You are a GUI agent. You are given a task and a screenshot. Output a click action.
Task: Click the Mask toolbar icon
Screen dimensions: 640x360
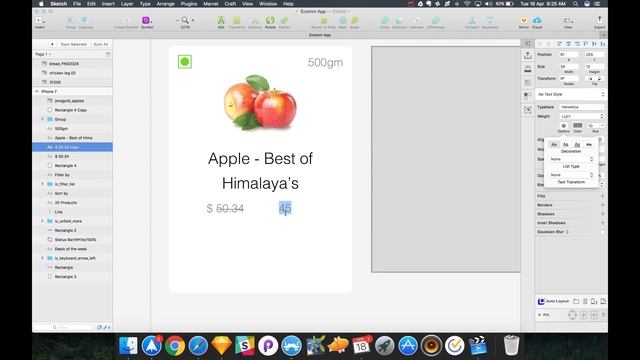[342, 20]
